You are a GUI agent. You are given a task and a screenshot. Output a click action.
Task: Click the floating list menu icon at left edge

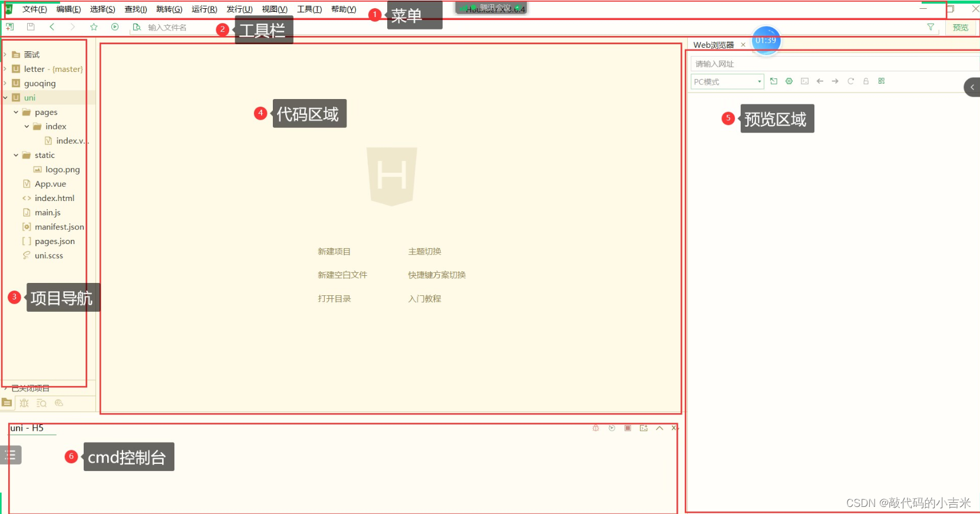point(11,455)
